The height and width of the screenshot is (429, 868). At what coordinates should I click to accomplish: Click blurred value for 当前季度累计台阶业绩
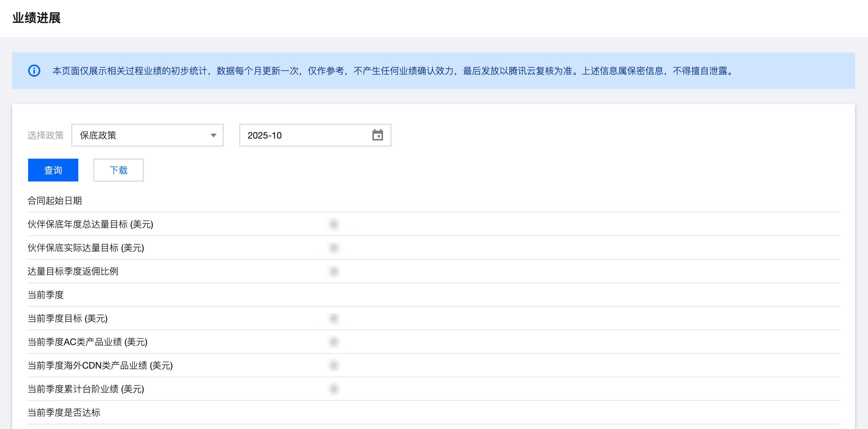(x=334, y=389)
